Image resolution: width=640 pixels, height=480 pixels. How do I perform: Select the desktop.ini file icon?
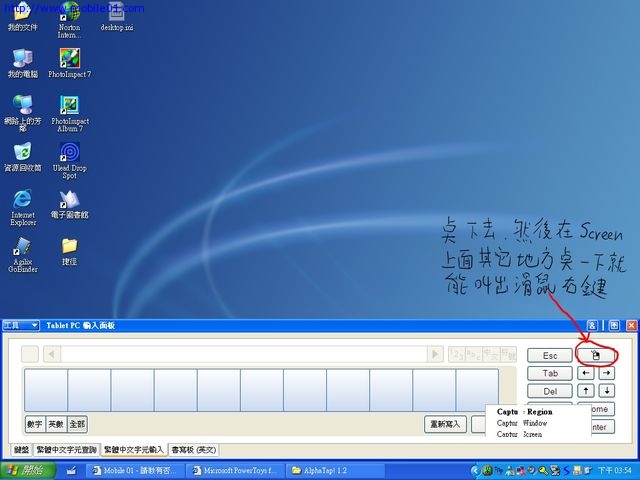(x=117, y=16)
